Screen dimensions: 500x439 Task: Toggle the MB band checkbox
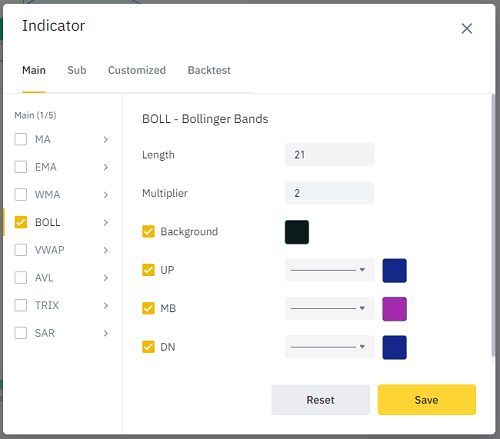click(x=148, y=308)
